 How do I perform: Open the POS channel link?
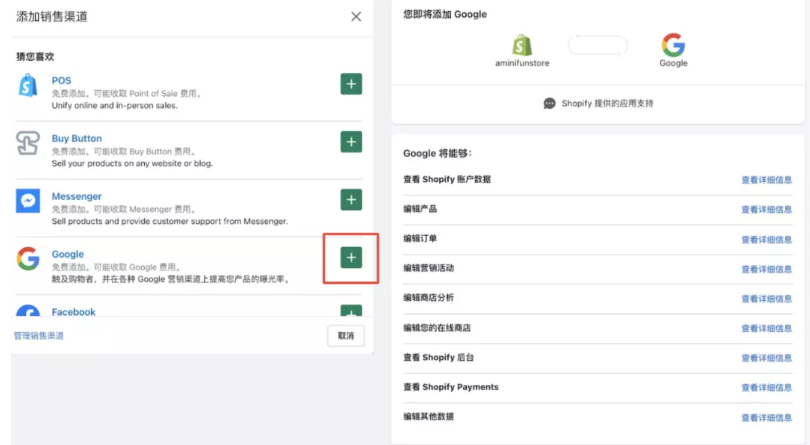click(x=61, y=81)
